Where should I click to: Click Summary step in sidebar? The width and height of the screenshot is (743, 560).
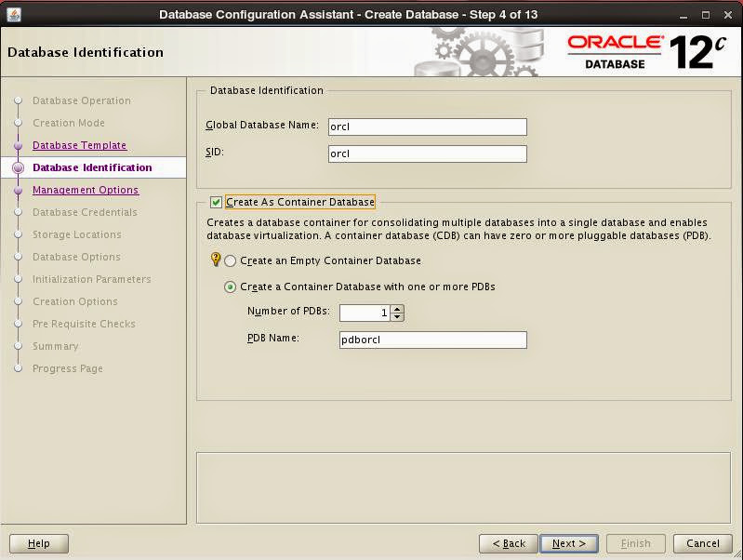[56, 346]
